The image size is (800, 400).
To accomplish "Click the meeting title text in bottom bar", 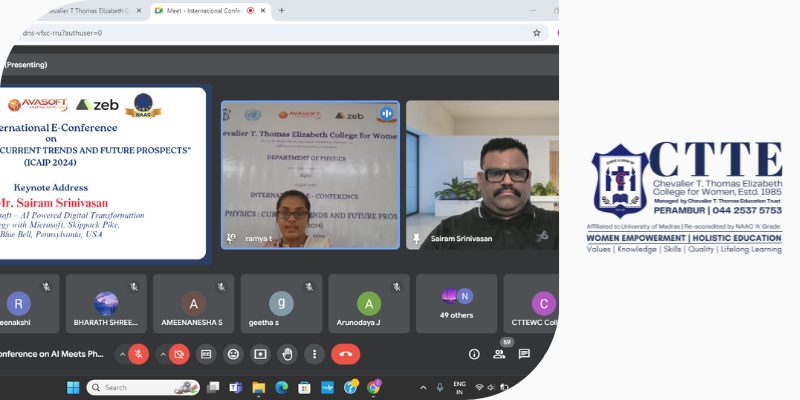I will [52, 354].
